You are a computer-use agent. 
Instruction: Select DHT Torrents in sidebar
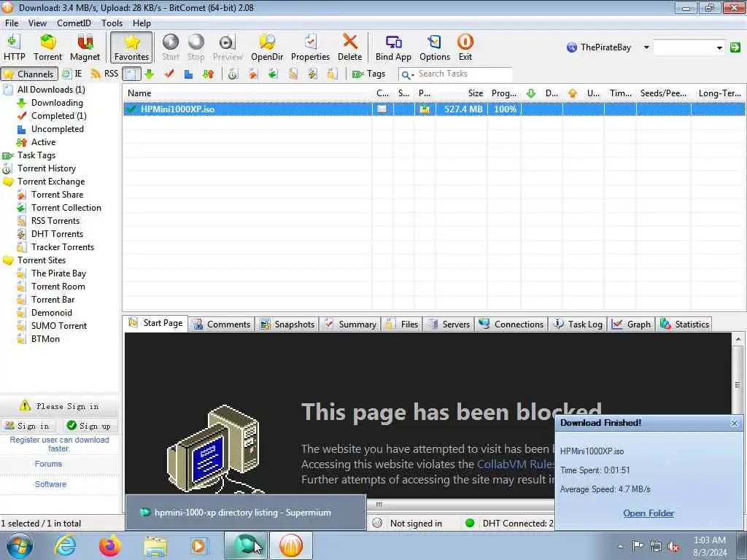(x=57, y=234)
